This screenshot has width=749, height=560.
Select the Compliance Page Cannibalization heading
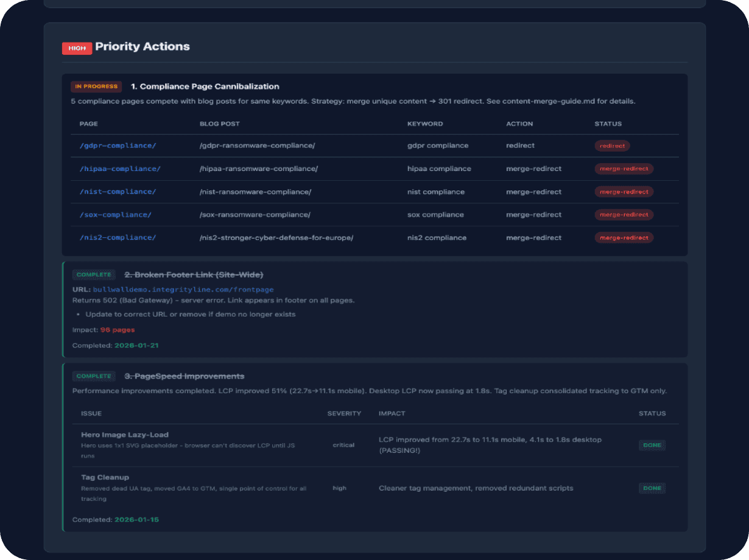205,86
